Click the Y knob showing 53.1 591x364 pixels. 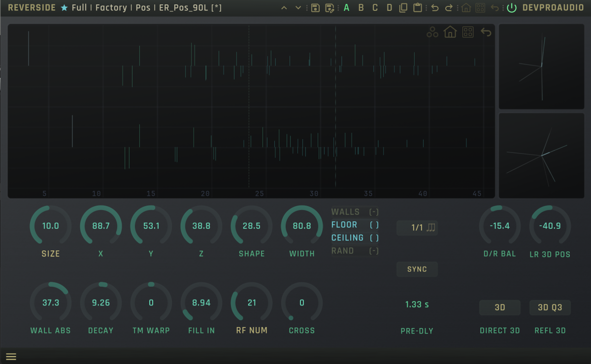click(x=151, y=226)
